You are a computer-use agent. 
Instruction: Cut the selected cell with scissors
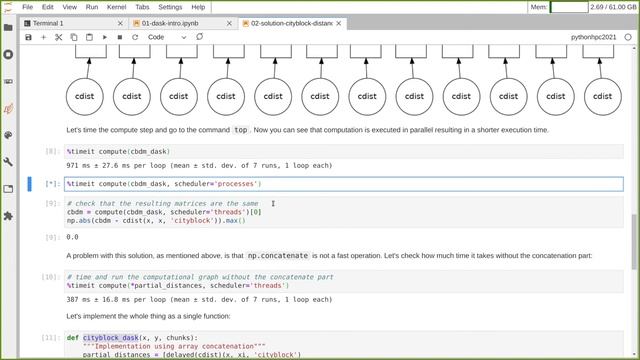coord(58,37)
